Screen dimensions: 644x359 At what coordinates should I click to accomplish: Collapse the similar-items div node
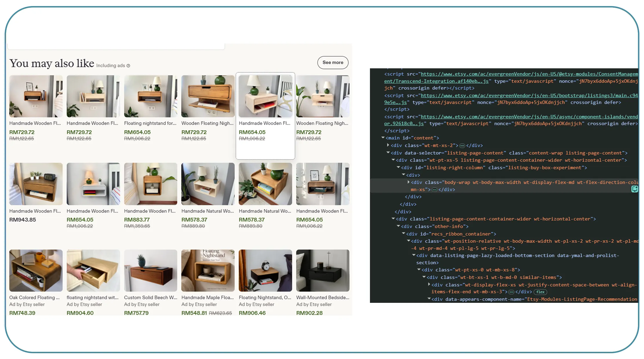pos(424,277)
